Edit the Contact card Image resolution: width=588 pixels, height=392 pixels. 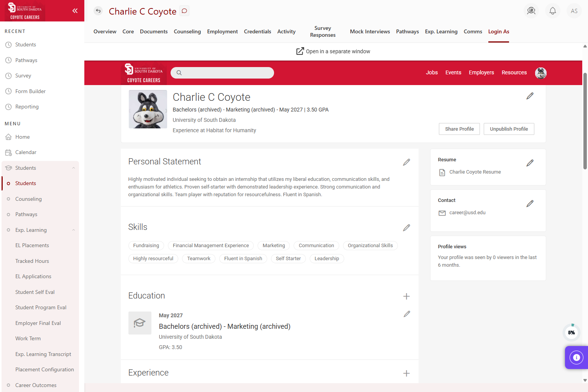pyautogui.click(x=530, y=203)
